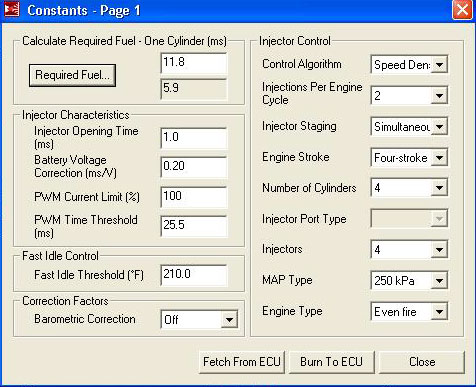Image resolution: width=476 pixels, height=387 pixels.
Task: Click the PWM Current Limit (%) label
Action: (x=87, y=197)
